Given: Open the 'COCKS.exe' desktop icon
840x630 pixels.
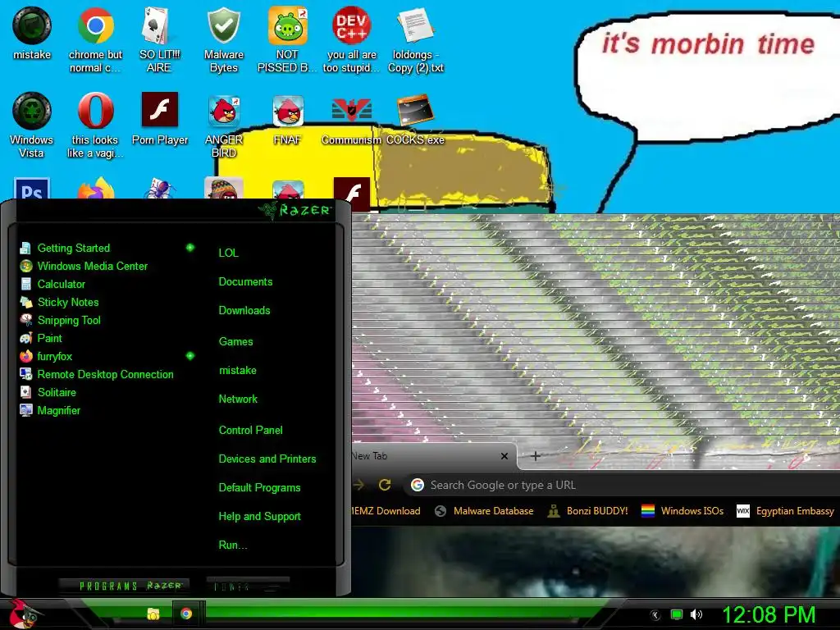Looking at the screenshot, I should pos(415,119).
